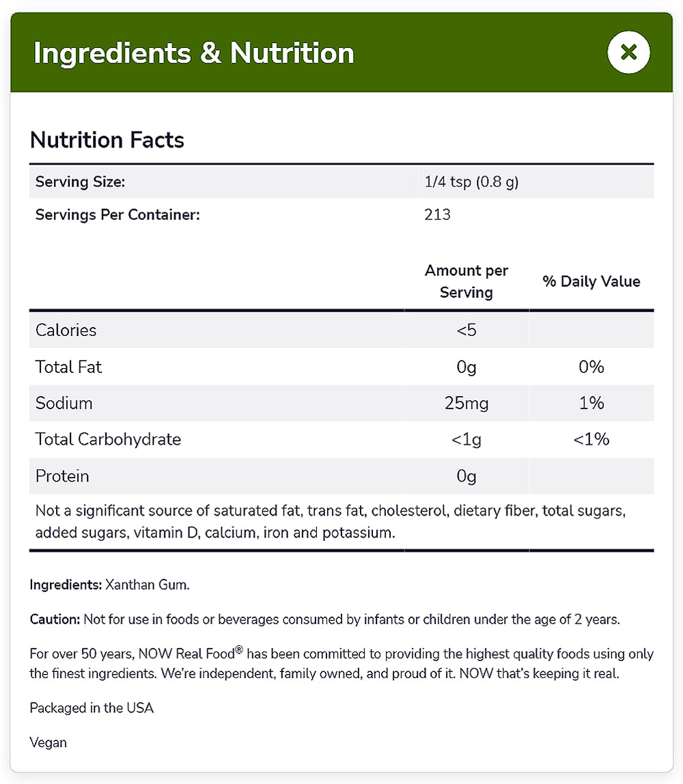The width and height of the screenshot is (683, 784).
Task: Click the Amount per Serving column header
Action: [x=466, y=281]
